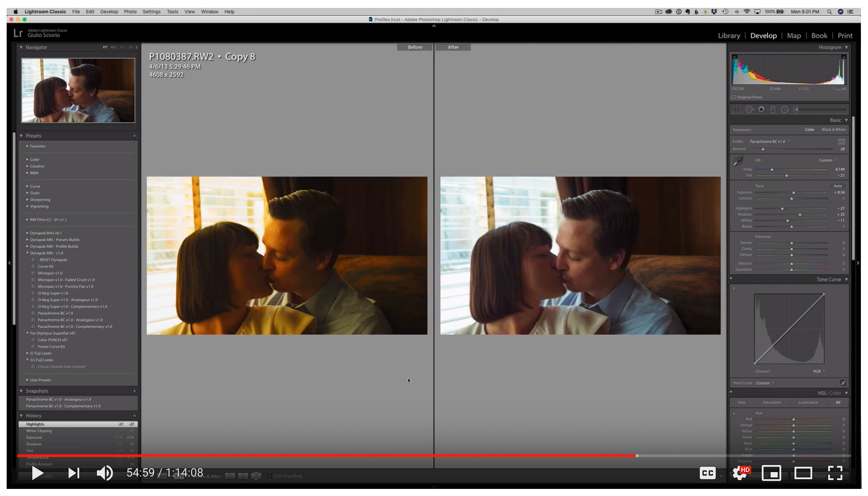Click the HSL Hue targeted adjustment tool
This screenshot has height=496, width=868.
(734, 413)
